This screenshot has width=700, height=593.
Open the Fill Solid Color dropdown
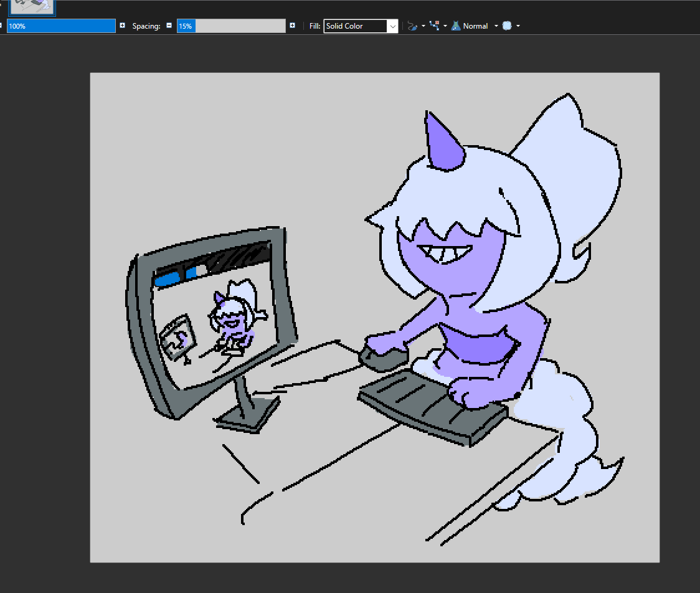pos(361,26)
